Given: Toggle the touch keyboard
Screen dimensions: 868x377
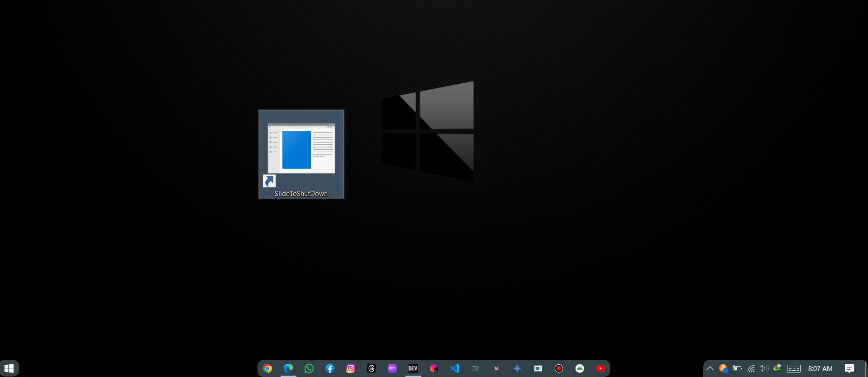Looking at the screenshot, I should click(x=794, y=368).
